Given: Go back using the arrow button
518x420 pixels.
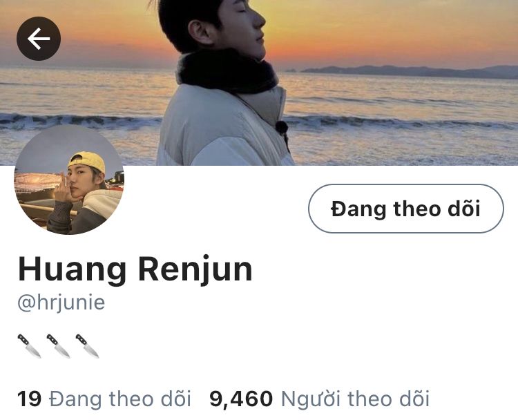Looking at the screenshot, I should coord(39,38).
